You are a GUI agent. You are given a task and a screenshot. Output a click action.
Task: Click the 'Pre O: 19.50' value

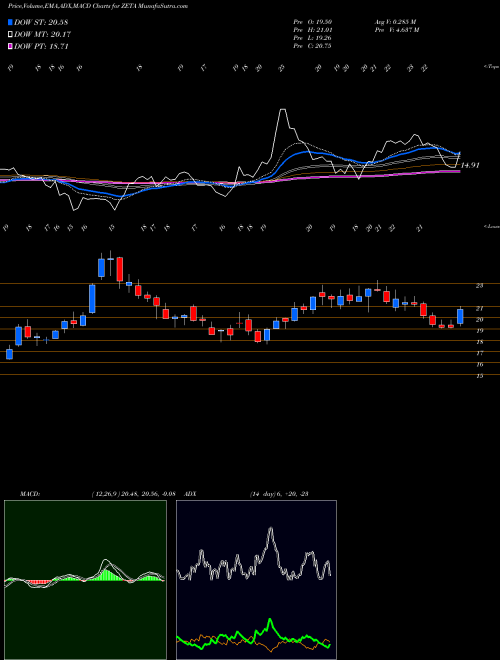312,22
